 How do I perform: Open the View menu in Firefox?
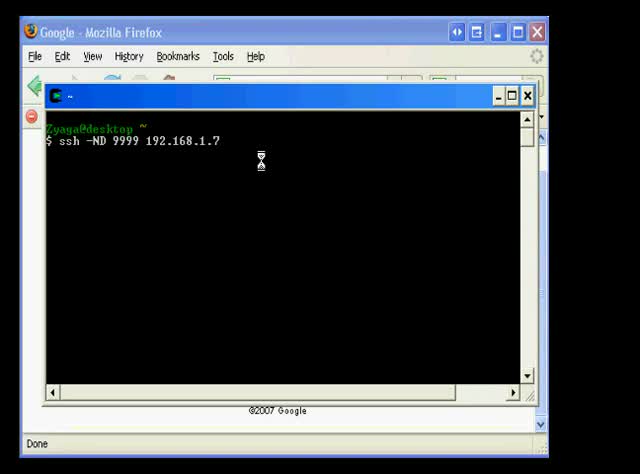[93, 56]
